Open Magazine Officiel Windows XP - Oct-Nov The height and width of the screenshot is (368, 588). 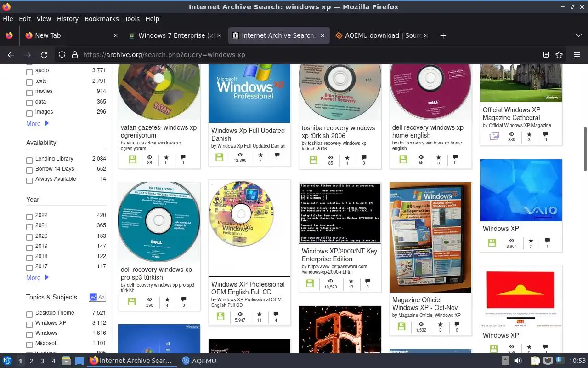point(425,304)
